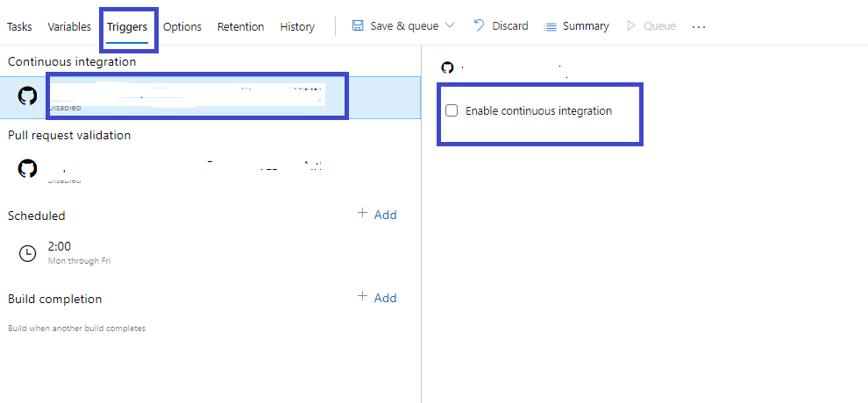Click the Save & queue floppy disk icon

click(358, 26)
